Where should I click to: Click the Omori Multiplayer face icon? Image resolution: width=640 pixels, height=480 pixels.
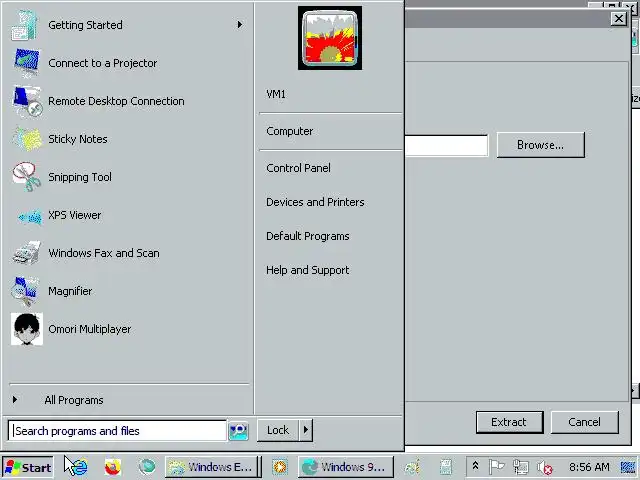[27, 329]
